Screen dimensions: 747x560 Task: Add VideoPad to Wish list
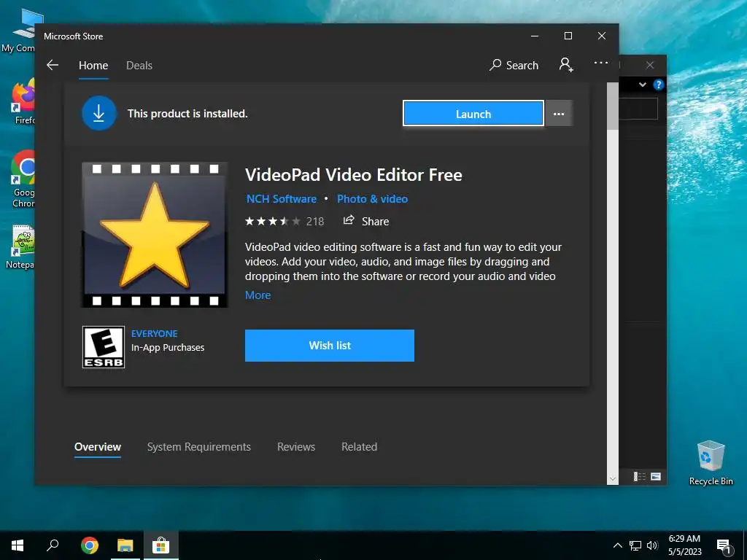point(330,345)
